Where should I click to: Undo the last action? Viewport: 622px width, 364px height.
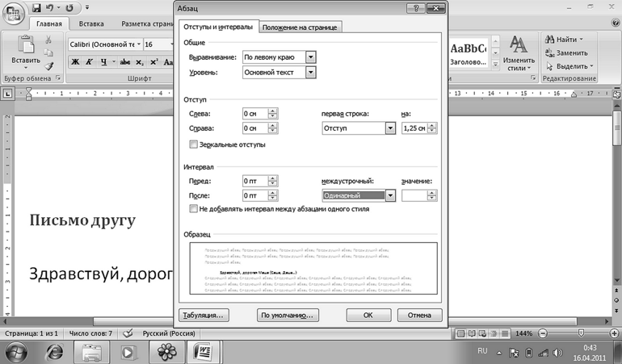pos(49,7)
